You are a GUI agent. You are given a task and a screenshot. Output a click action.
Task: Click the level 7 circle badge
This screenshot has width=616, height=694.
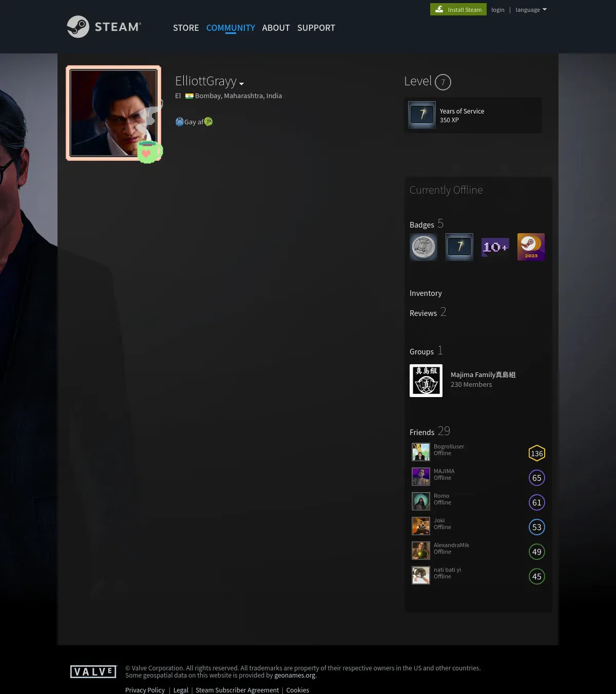[443, 82]
